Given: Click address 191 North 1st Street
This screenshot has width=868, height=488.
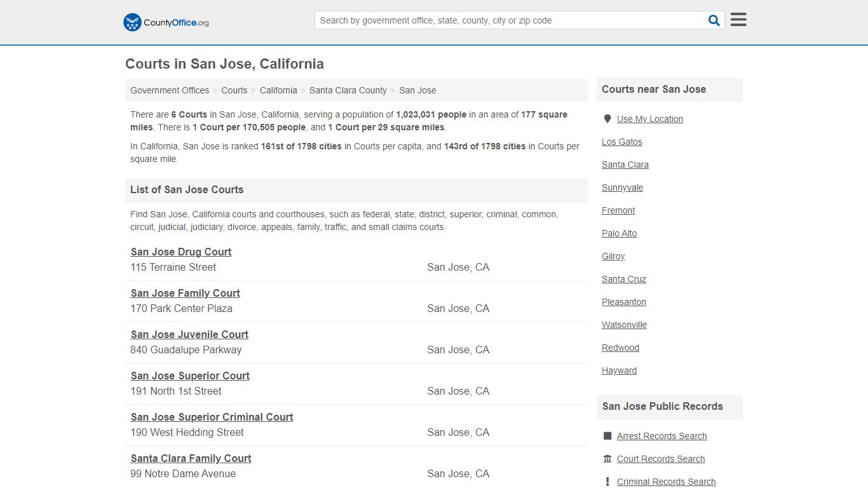Looking at the screenshot, I should point(176,391).
